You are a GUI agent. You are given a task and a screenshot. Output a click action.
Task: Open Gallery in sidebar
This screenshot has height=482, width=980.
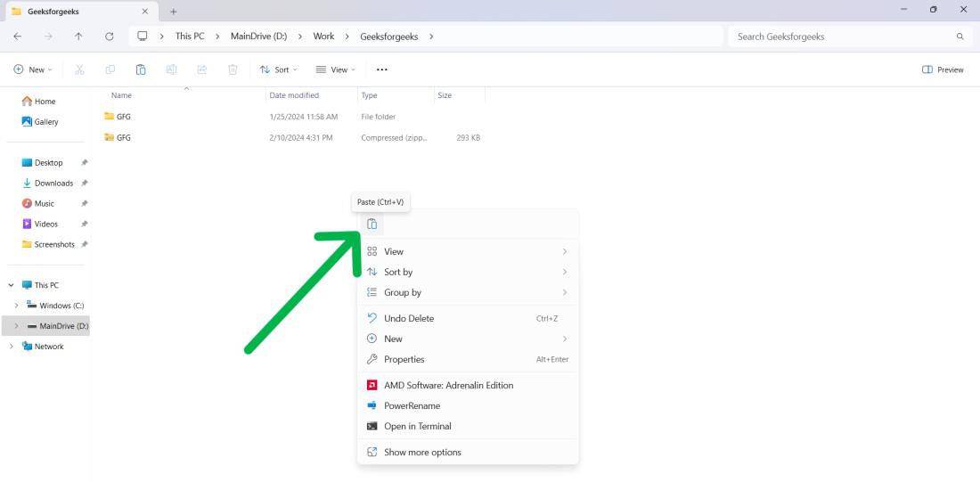(45, 122)
